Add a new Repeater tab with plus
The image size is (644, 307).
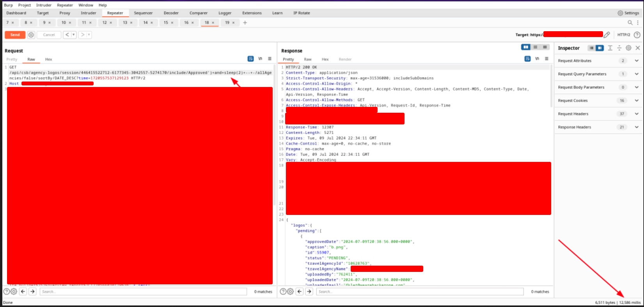[245, 23]
